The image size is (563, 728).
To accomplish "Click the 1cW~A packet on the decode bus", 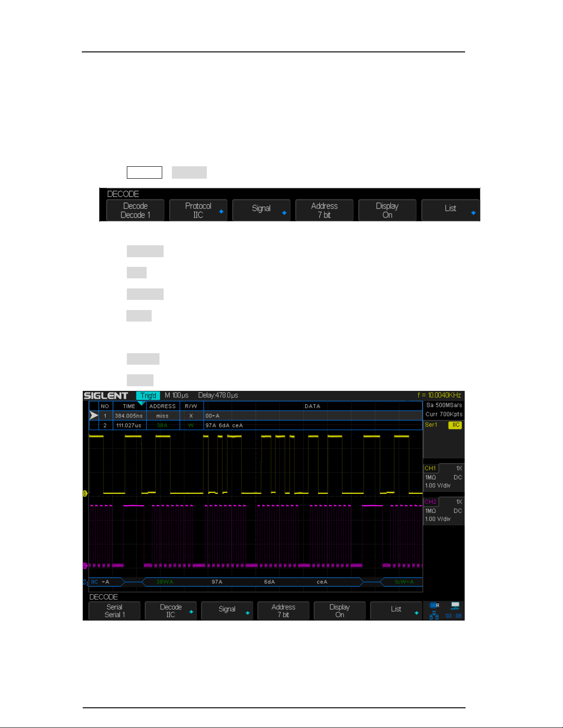I will coord(404,582).
